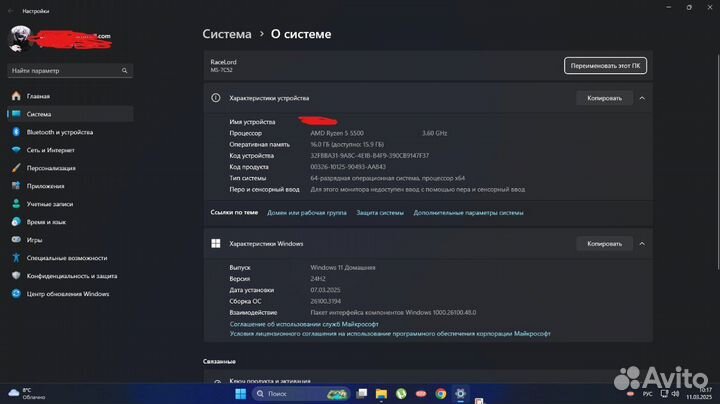
Task: Click the OS build value 26100.3194
Action: 326,301
